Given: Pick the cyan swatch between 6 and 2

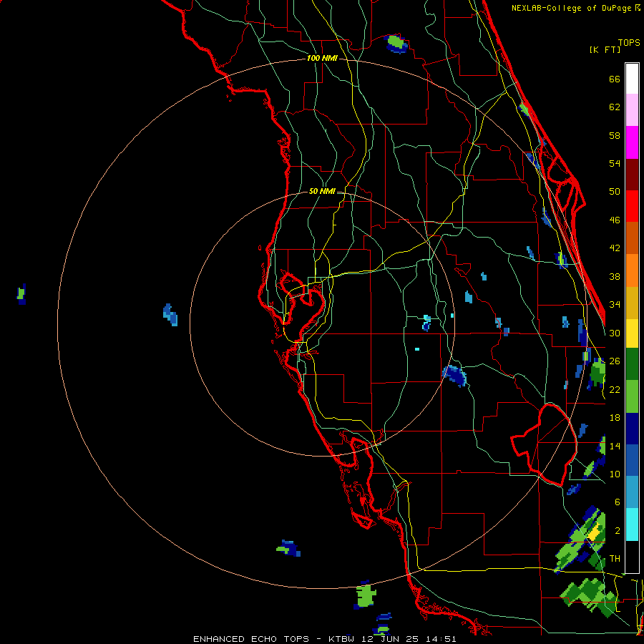Looking at the screenshot, I should [632, 525].
